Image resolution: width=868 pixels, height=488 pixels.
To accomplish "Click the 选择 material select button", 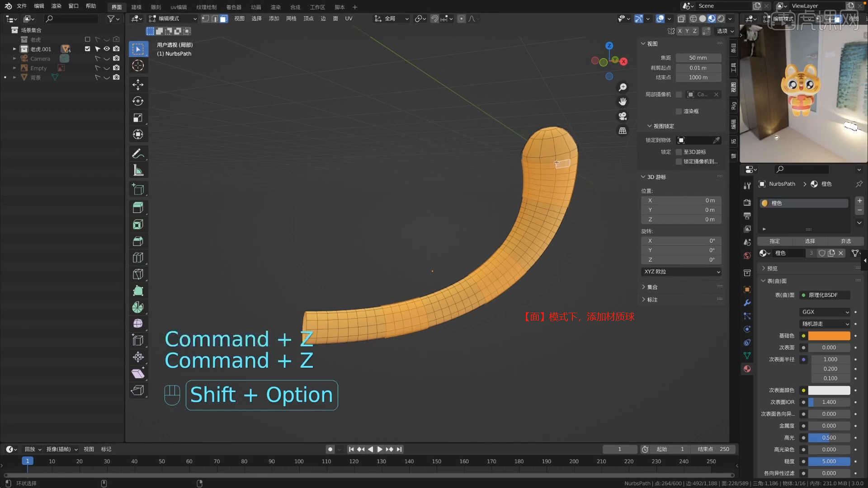I will pos(810,241).
